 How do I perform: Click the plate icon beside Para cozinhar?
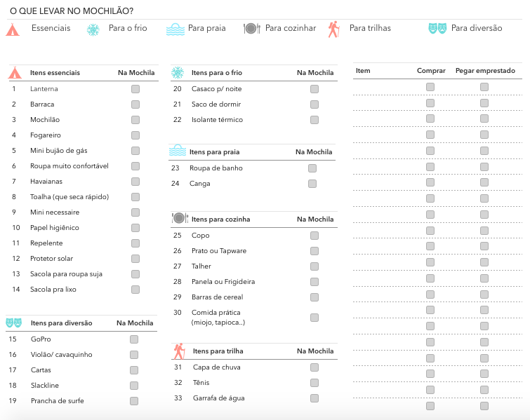tap(252, 29)
